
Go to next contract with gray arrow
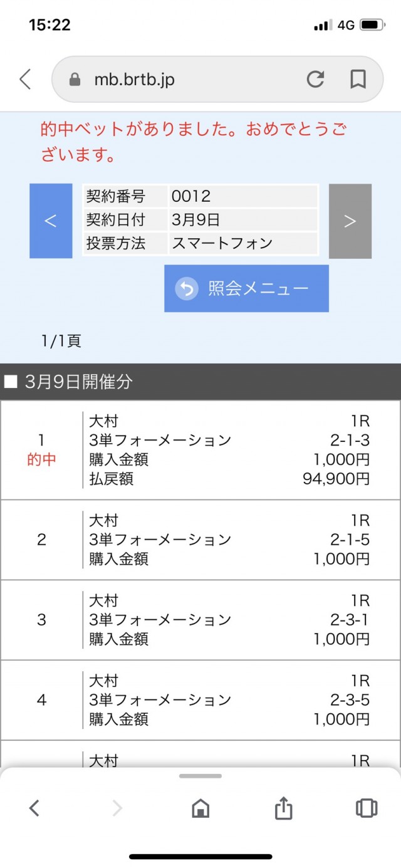point(350,221)
